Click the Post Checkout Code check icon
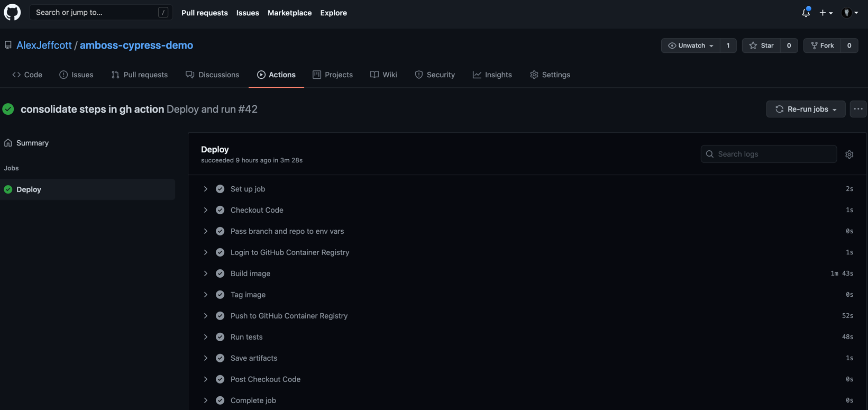The image size is (868, 410). coord(220,379)
